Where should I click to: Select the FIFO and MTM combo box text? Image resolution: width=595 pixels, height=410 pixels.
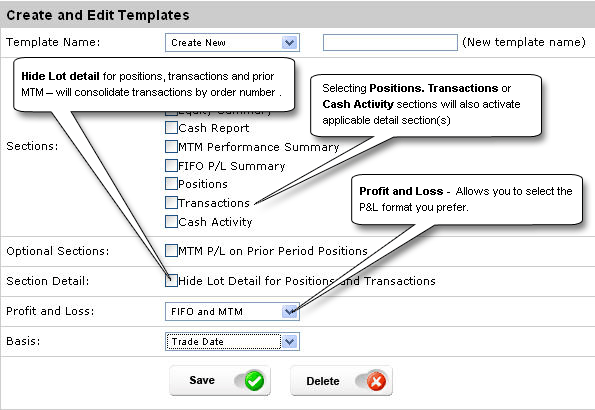coord(207,312)
